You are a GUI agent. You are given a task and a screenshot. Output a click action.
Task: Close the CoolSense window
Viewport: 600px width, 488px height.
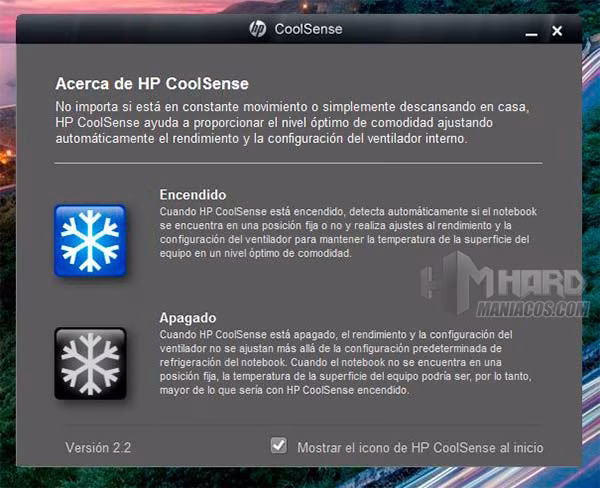point(557,31)
